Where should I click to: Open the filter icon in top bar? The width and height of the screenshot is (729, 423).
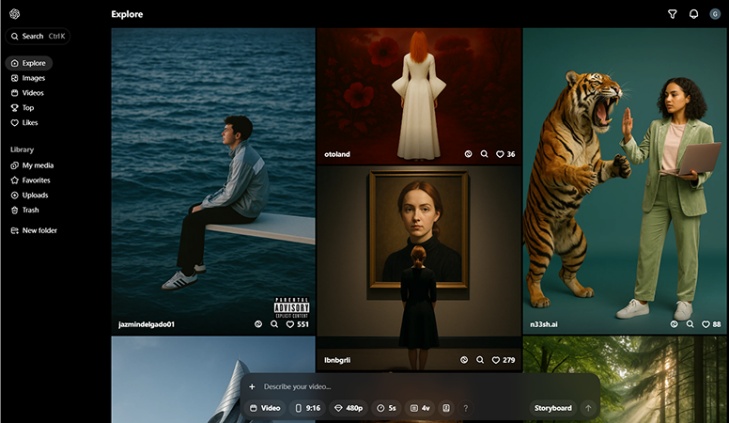(x=672, y=14)
